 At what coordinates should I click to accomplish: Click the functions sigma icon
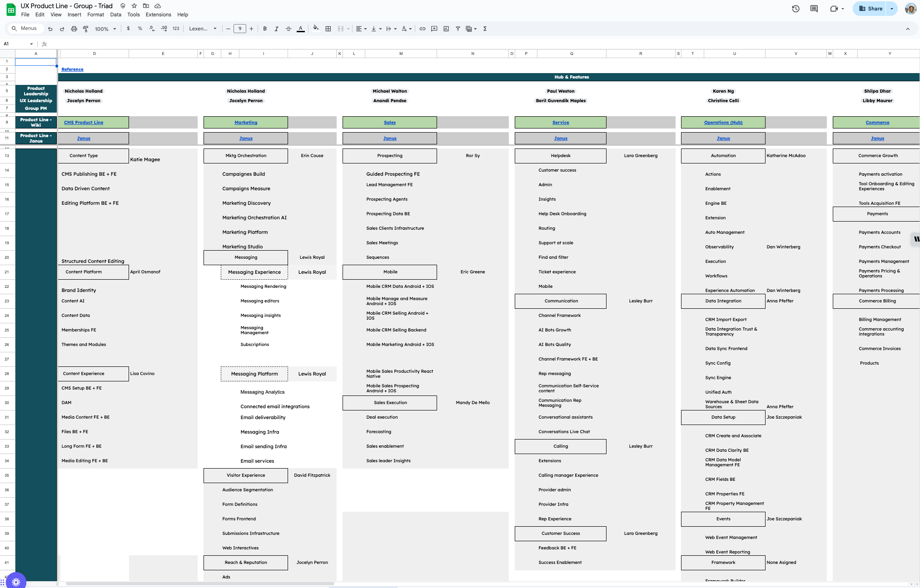485,29
